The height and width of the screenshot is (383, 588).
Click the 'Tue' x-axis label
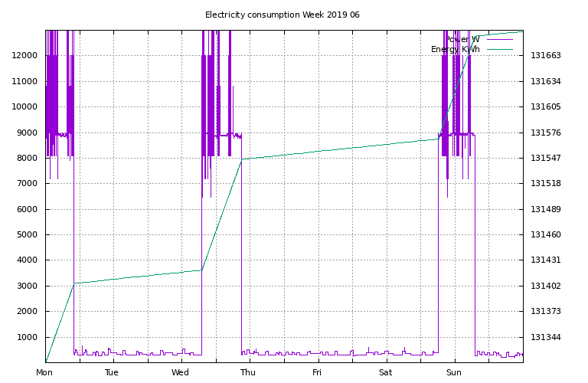(x=112, y=373)
